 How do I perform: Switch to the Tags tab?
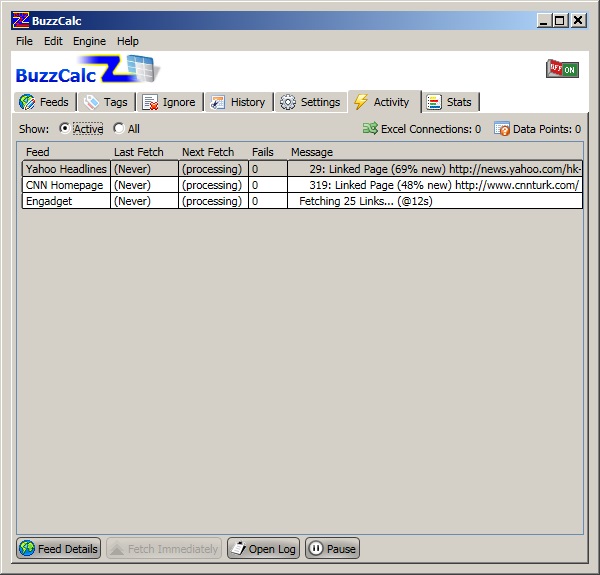point(105,102)
